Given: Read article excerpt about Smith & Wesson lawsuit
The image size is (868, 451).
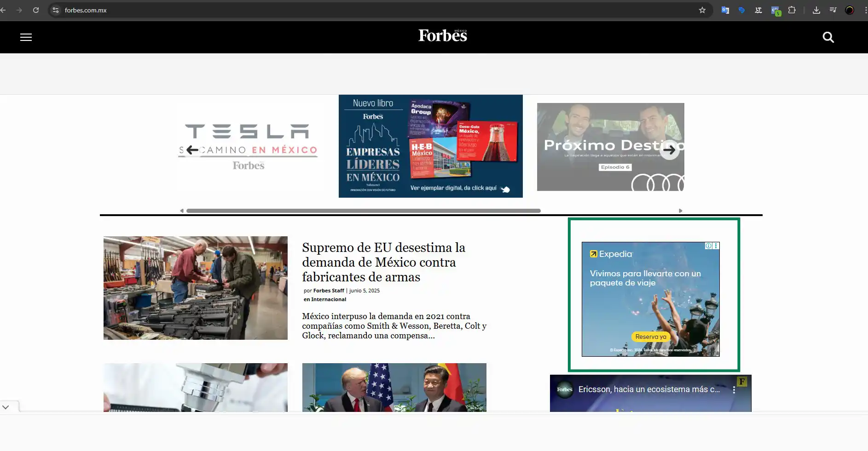Looking at the screenshot, I should 394,326.
